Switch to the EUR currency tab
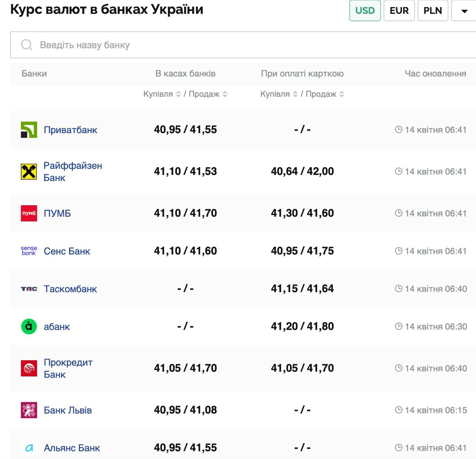 click(399, 11)
